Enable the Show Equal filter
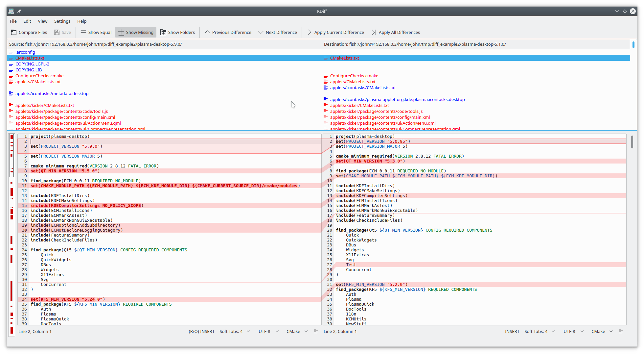 (95, 32)
